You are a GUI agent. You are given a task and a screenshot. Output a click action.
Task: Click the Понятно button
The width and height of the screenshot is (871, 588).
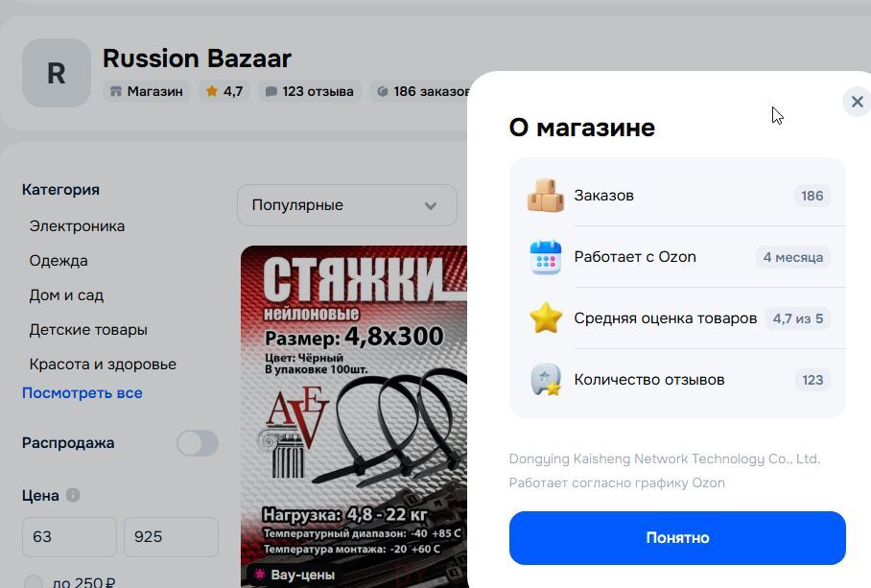pyautogui.click(x=677, y=538)
